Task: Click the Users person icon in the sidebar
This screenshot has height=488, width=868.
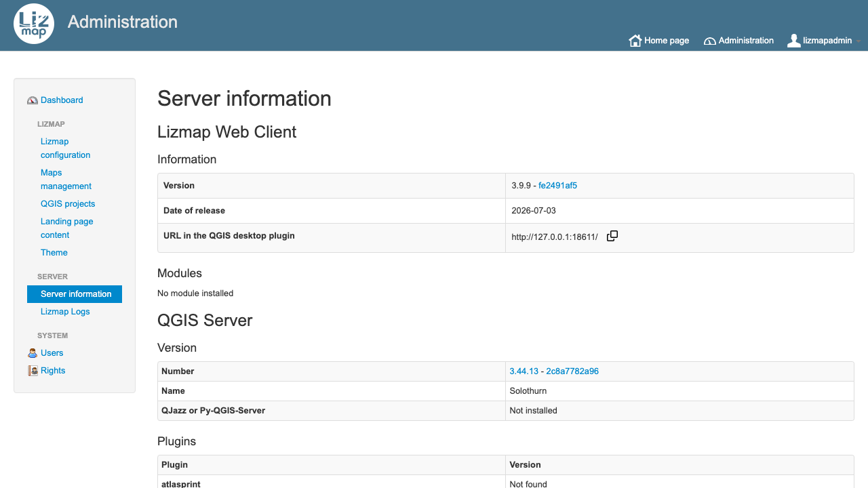Action: tap(33, 353)
